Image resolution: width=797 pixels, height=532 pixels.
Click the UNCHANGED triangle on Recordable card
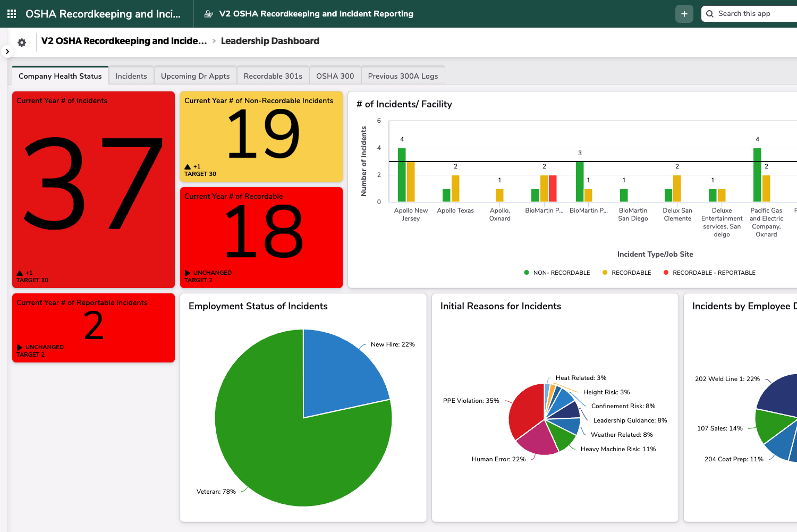[187, 273]
